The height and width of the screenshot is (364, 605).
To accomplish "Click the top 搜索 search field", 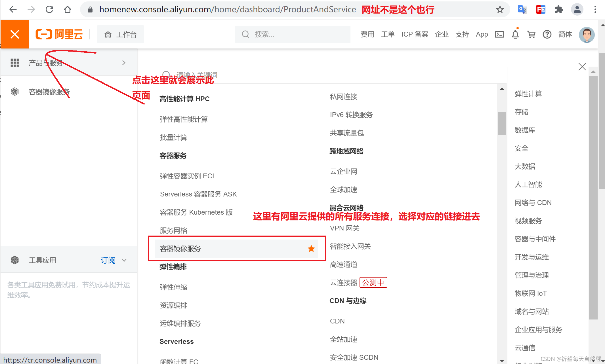I will 292,34.
